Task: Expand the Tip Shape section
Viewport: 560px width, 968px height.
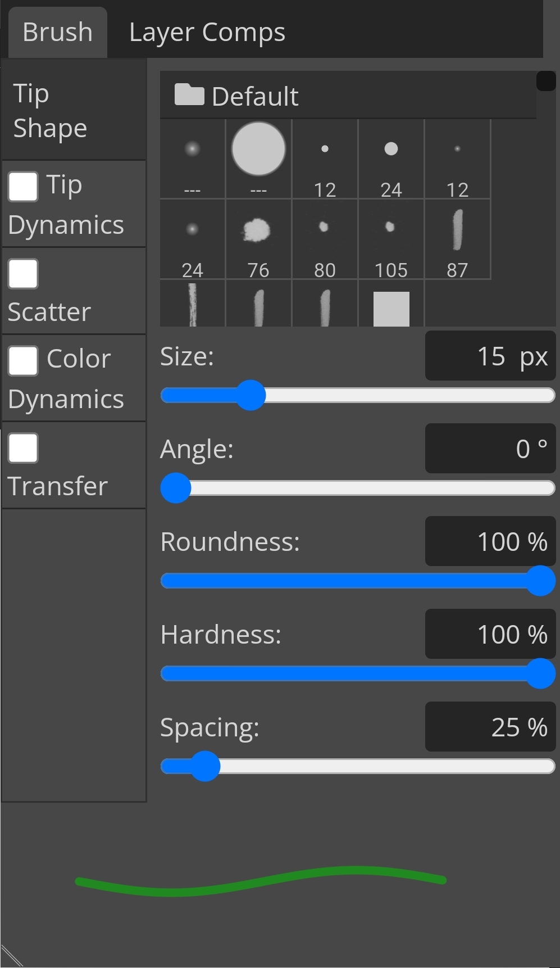Action: tap(49, 110)
